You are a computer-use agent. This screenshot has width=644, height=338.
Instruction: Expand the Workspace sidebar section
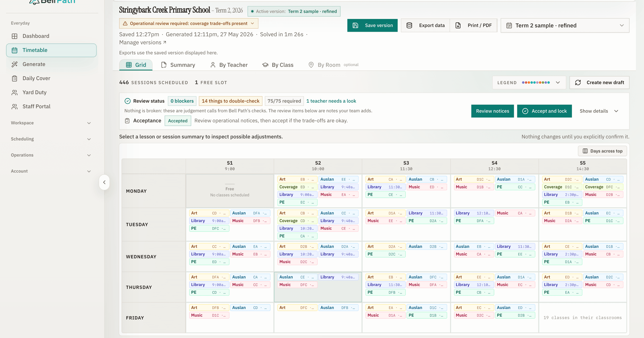[x=51, y=123]
